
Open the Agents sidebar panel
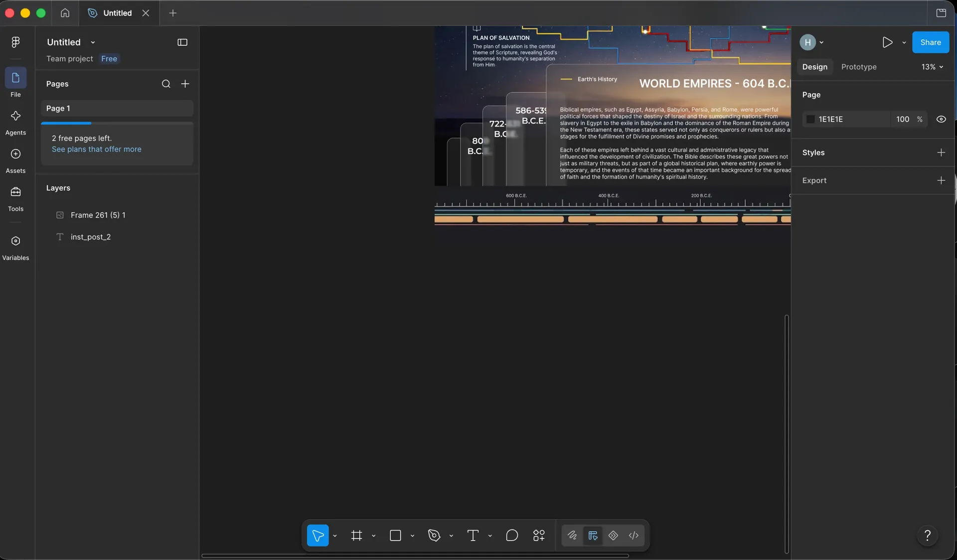pos(15,123)
